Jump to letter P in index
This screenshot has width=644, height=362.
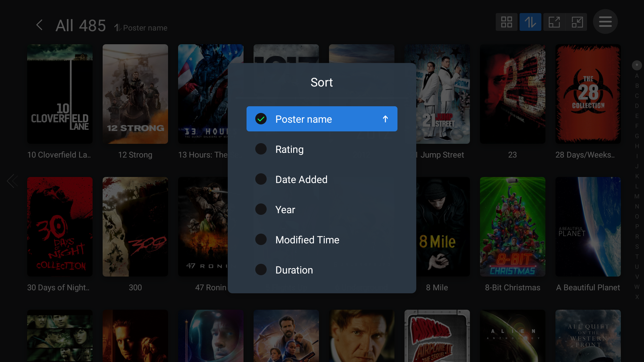click(637, 227)
